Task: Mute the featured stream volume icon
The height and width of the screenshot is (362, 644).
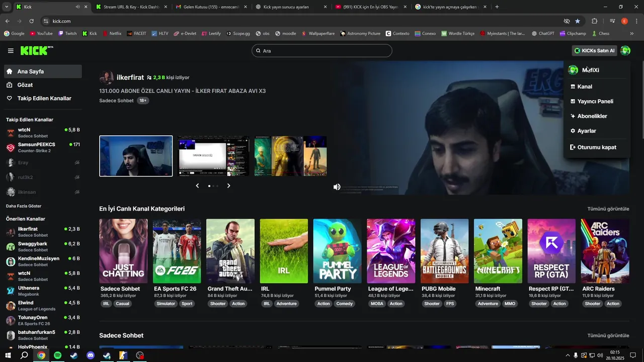Action: [337, 187]
